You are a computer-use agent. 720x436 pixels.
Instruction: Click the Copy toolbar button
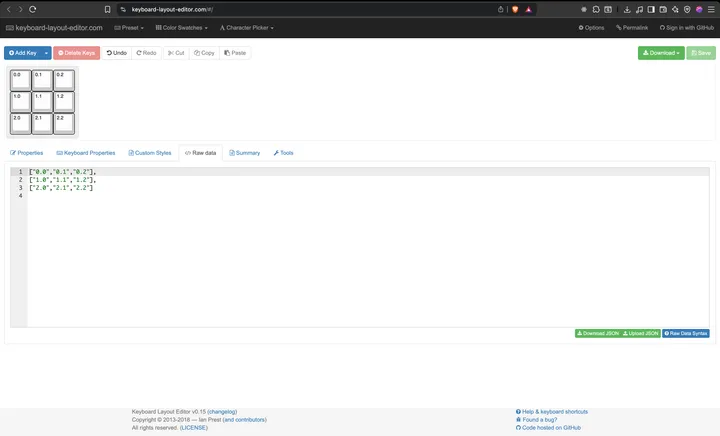204,52
